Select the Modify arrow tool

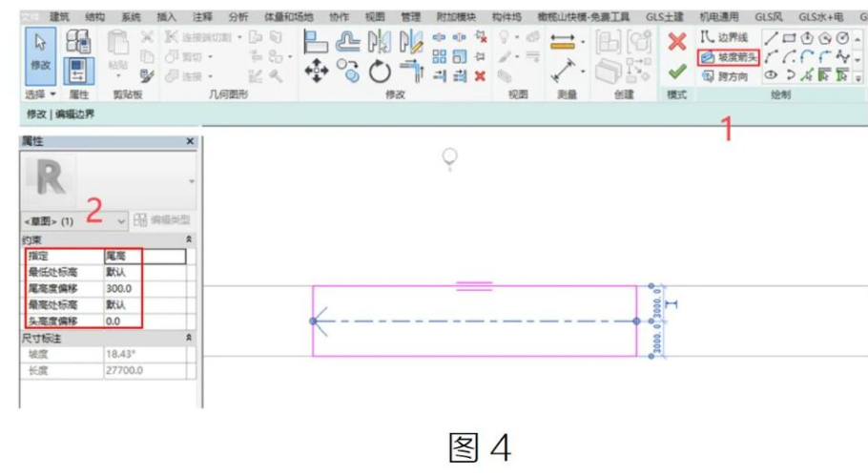(x=40, y=55)
